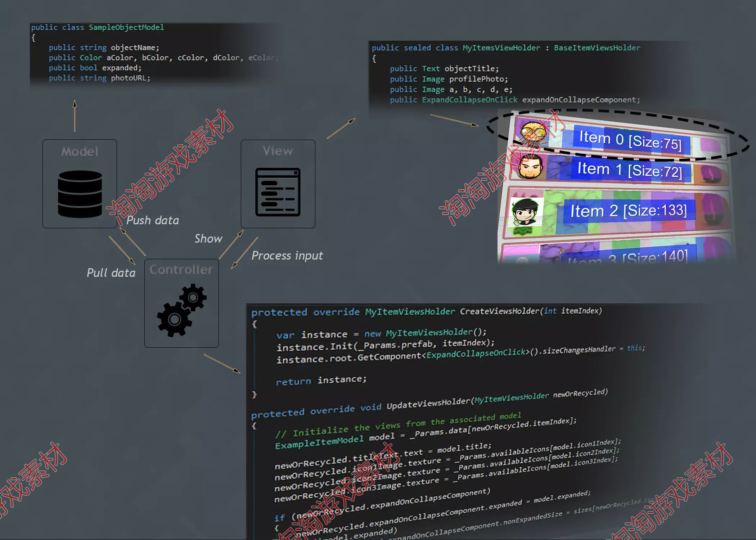Click magenta swatch right of Item 0

click(710, 146)
